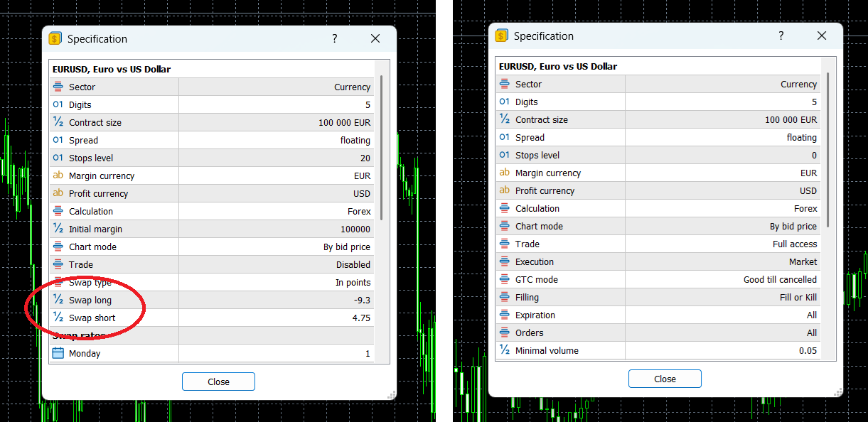Select Sector value 'Currency' in left window

pyautogui.click(x=353, y=87)
